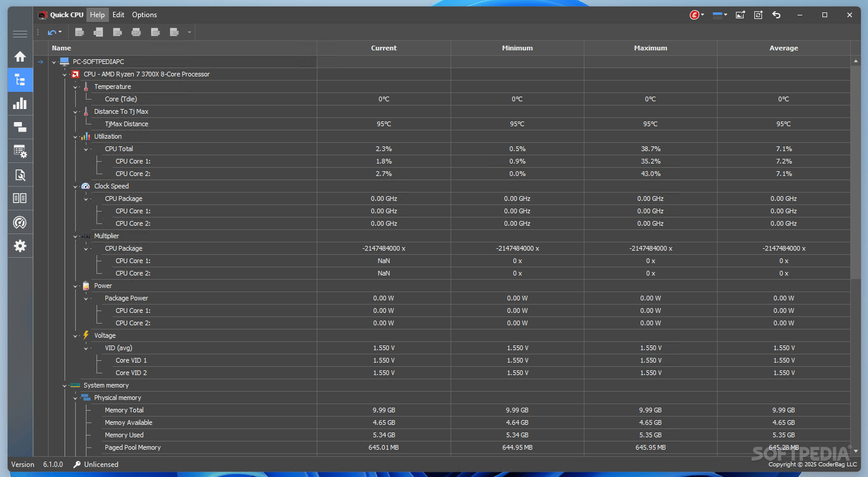
Task: Click the scrollbar up arrow
Action: [856, 60]
